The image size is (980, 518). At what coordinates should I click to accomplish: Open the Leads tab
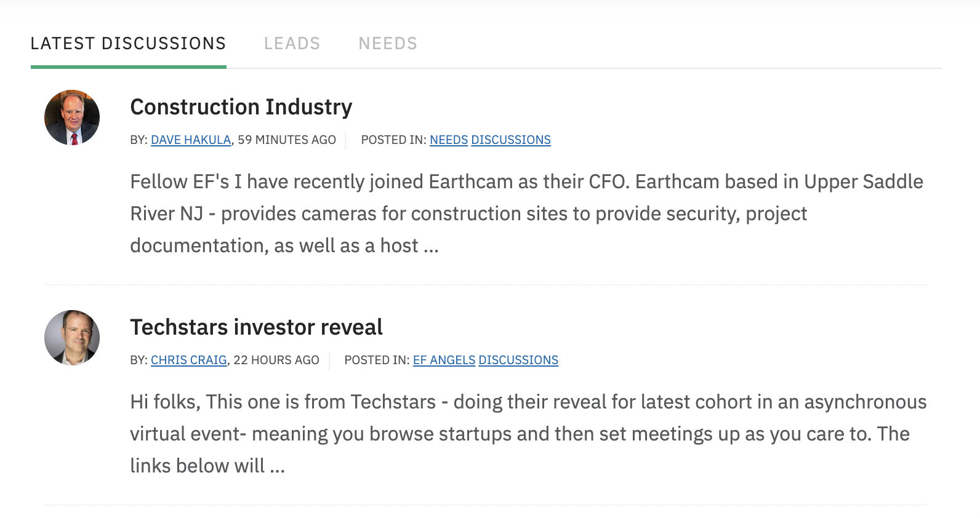point(292,44)
